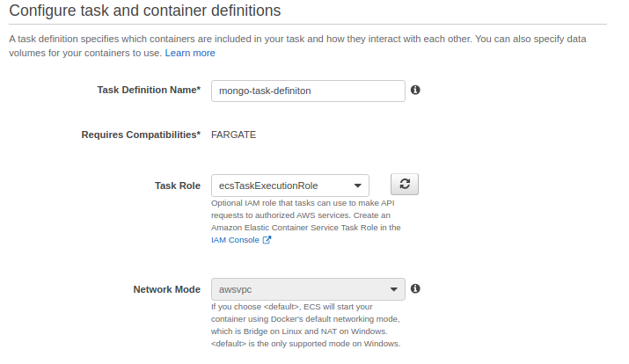Click the refresh icon beside Task Role
The image size is (629, 364).
405,185
